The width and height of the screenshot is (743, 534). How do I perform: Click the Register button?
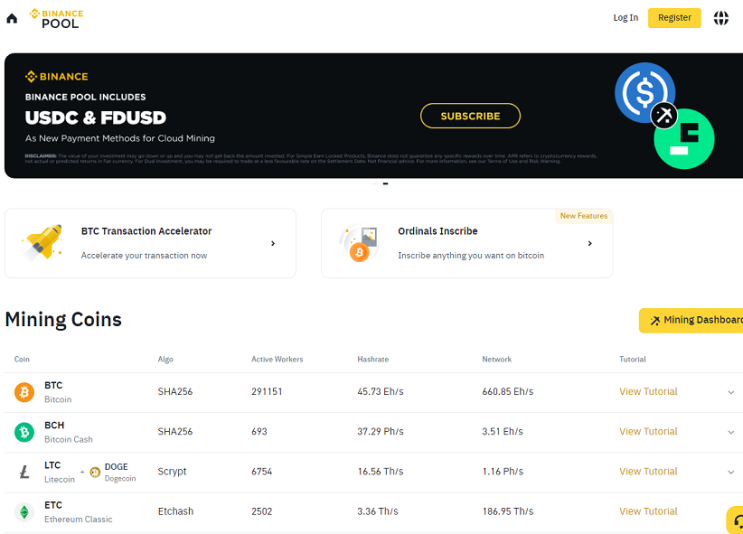(x=674, y=18)
